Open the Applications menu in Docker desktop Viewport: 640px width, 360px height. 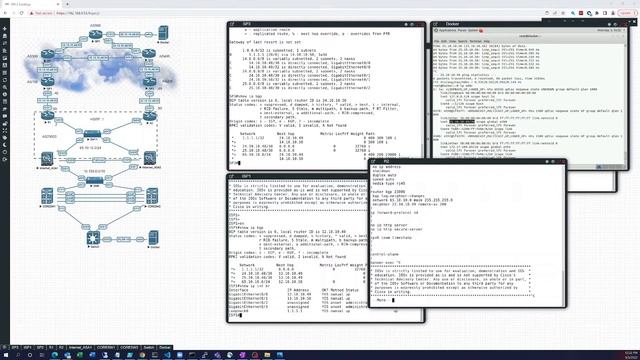coord(446,31)
